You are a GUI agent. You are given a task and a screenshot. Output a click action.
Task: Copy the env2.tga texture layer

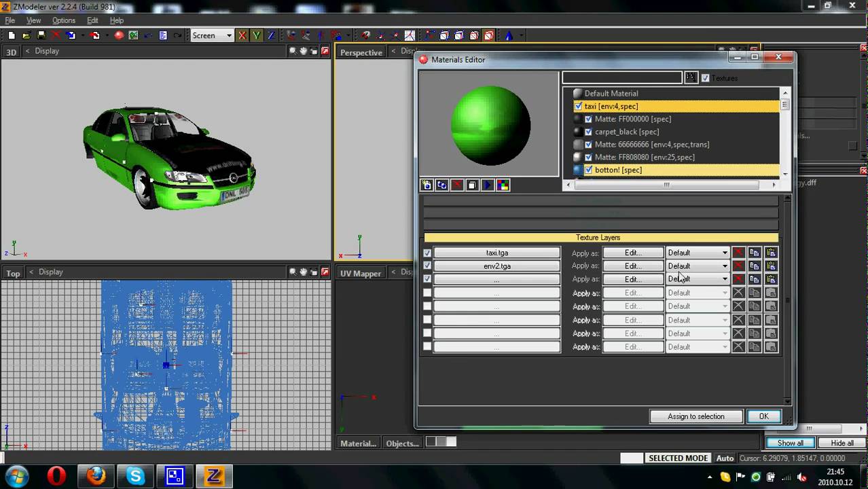point(755,266)
